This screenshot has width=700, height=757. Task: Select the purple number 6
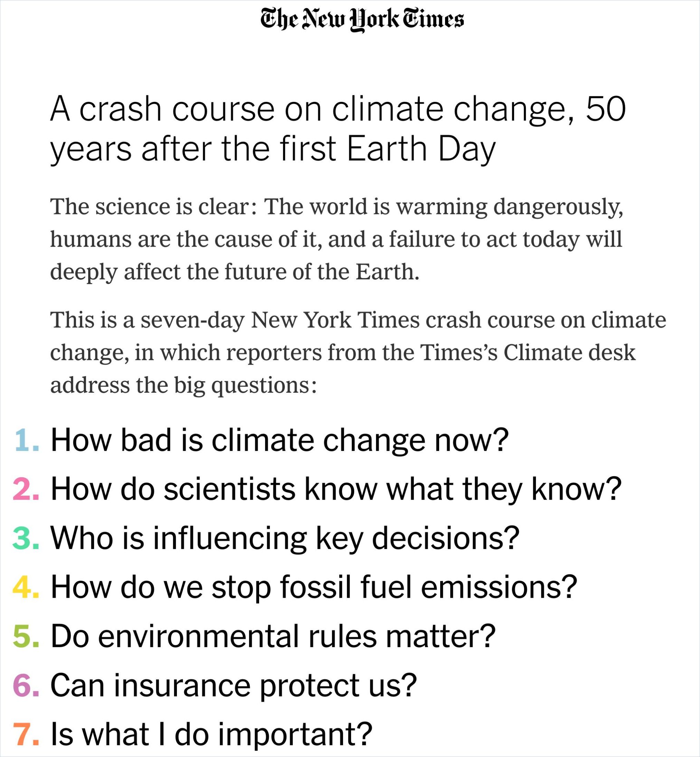coord(26,685)
